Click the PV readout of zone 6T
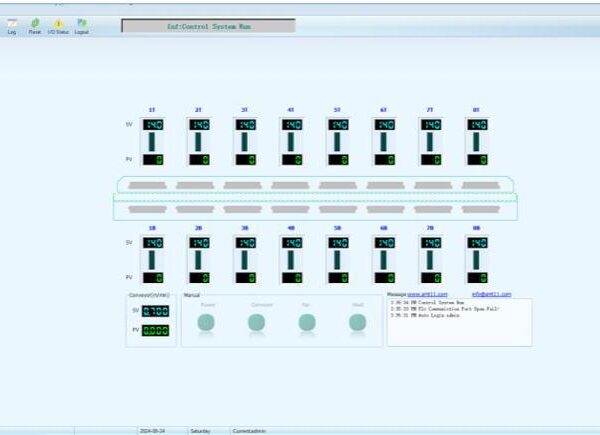 pyautogui.click(x=385, y=160)
